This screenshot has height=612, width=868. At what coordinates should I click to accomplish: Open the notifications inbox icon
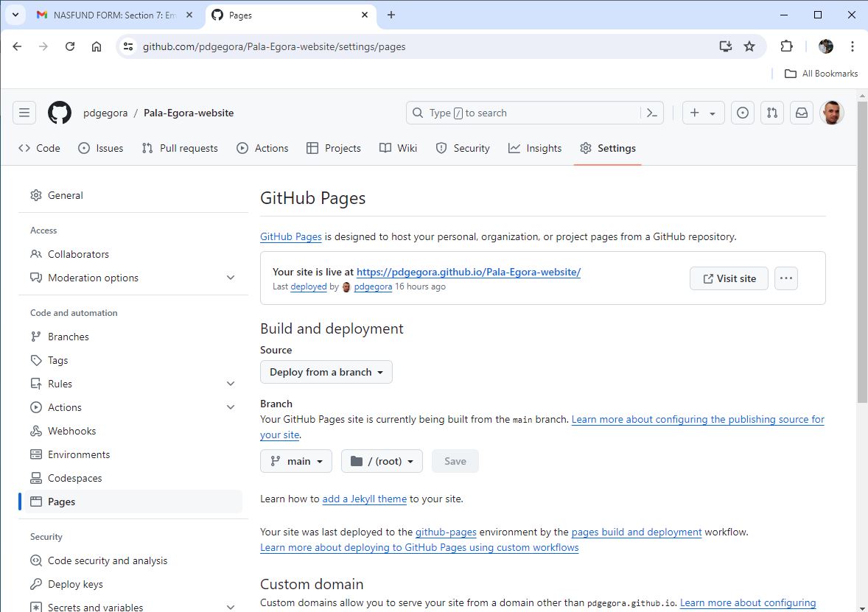pyautogui.click(x=801, y=113)
